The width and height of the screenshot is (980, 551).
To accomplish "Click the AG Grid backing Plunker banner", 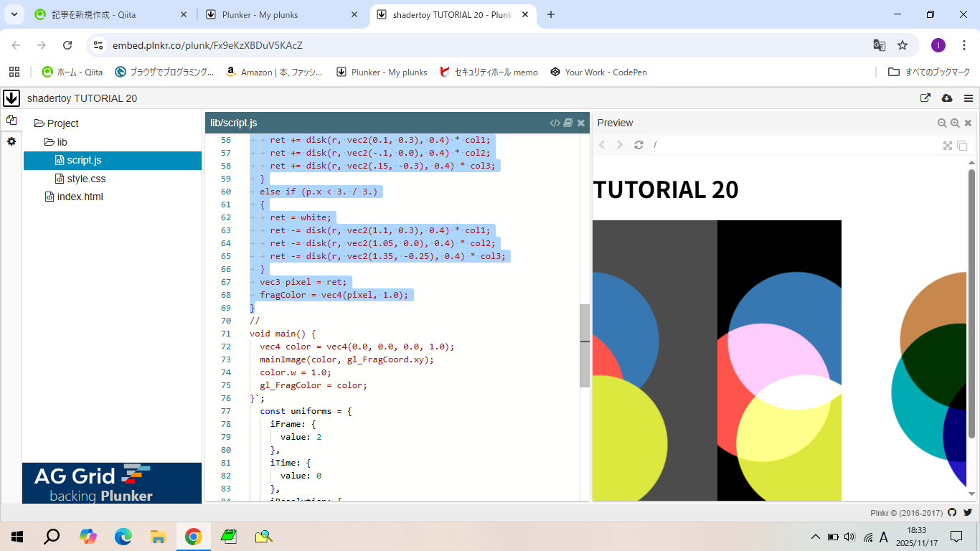I will point(112,483).
